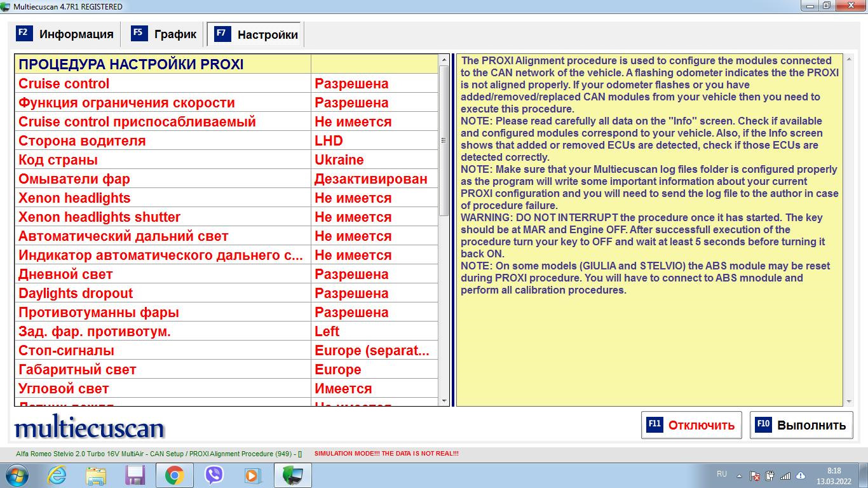Click the LHD value cell

pos(375,140)
